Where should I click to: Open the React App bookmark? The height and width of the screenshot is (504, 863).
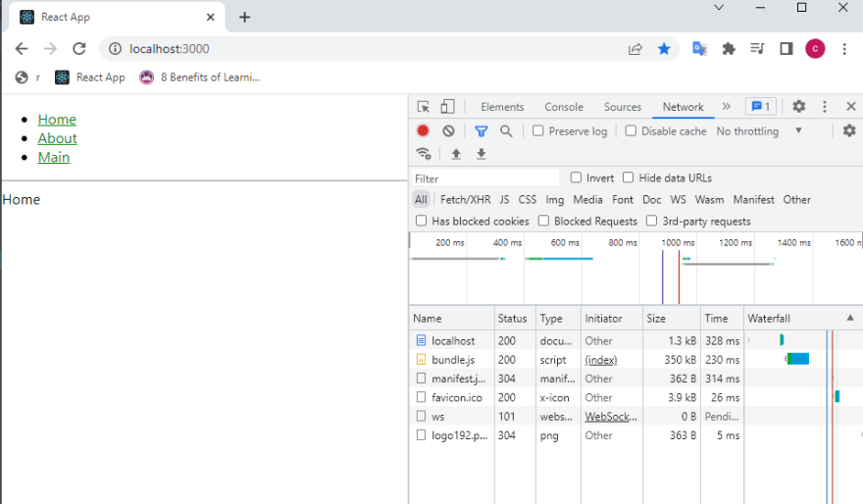click(89, 77)
